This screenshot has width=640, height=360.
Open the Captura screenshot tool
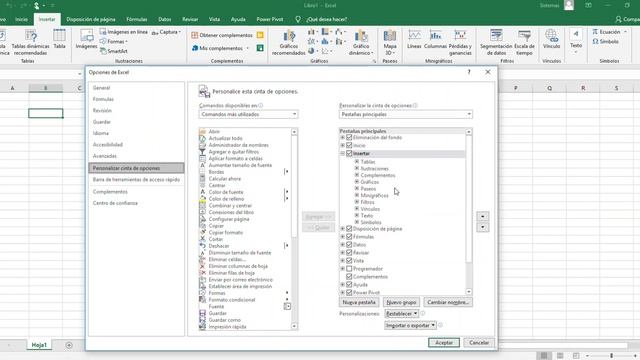[x=166, y=32]
